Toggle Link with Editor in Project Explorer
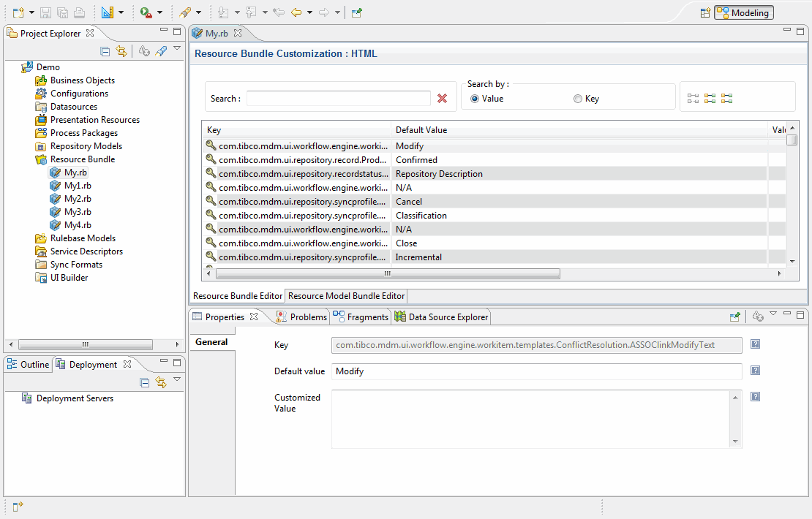The height and width of the screenshot is (519, 812). [121, 51]
